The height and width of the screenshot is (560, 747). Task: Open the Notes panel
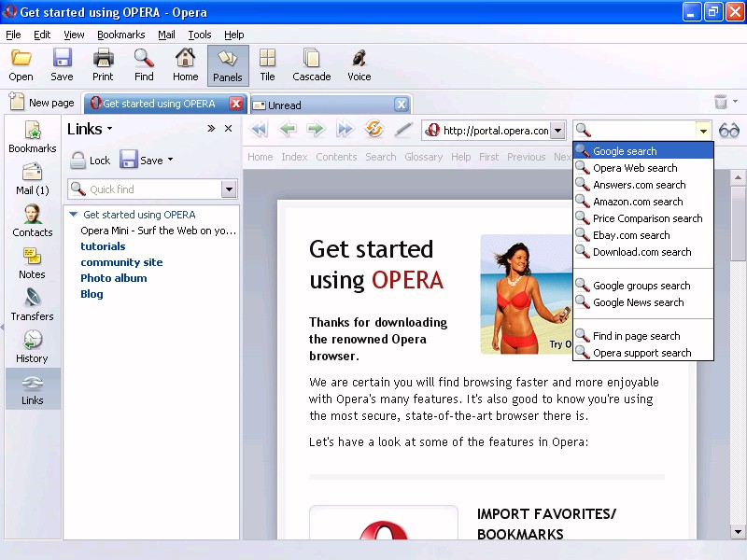(x=33, y=263)
